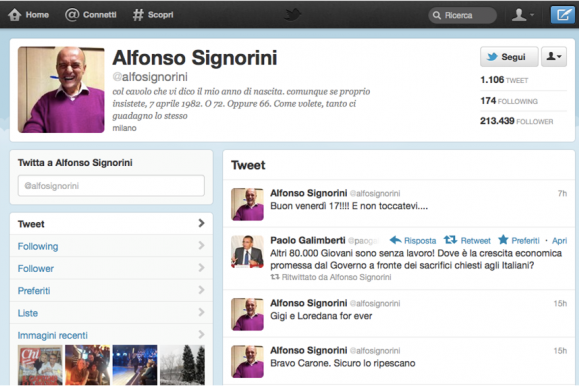Open the account profile dropdown in top bar
The image size is (579, 386).
pos(522,15)
